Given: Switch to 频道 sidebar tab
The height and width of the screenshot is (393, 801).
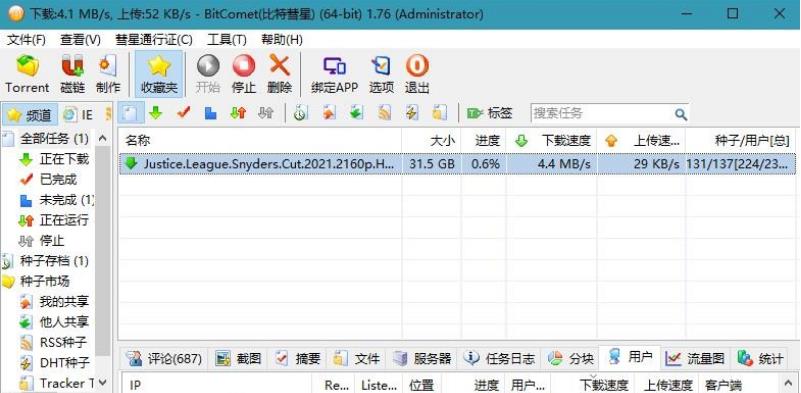Looking at the screenshot, I should pyautogui.click(x=30, y=115).
